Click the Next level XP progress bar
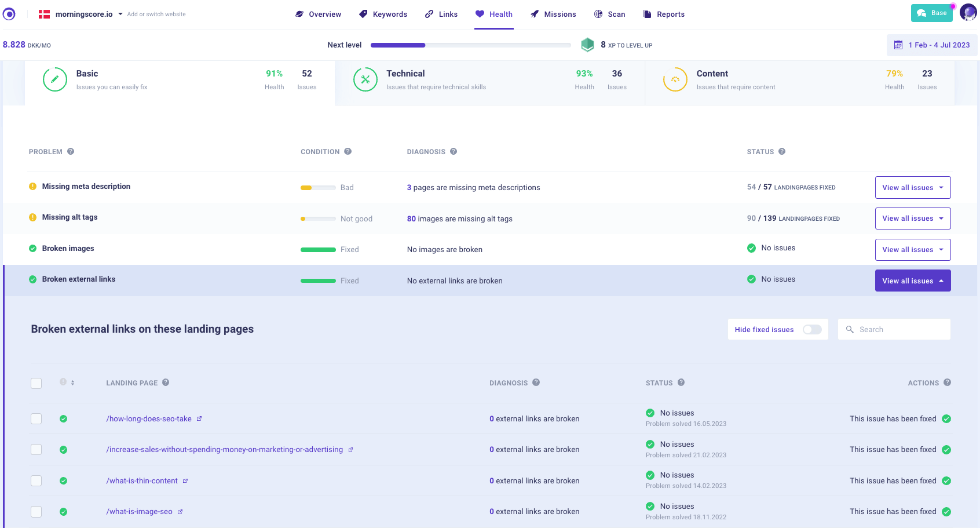The width and height of the screenshot is (980, 528). point(470,45)
